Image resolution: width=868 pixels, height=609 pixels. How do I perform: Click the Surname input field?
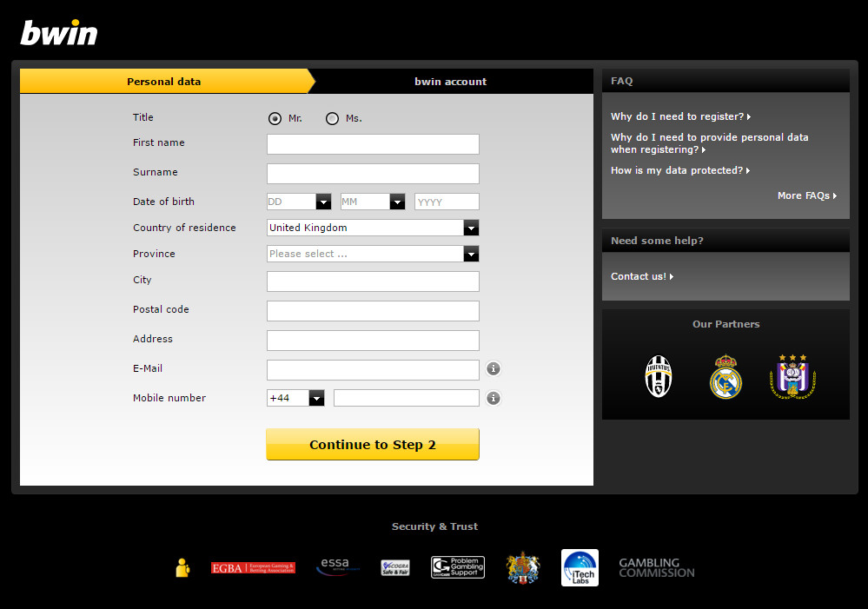tap(373, 174)
